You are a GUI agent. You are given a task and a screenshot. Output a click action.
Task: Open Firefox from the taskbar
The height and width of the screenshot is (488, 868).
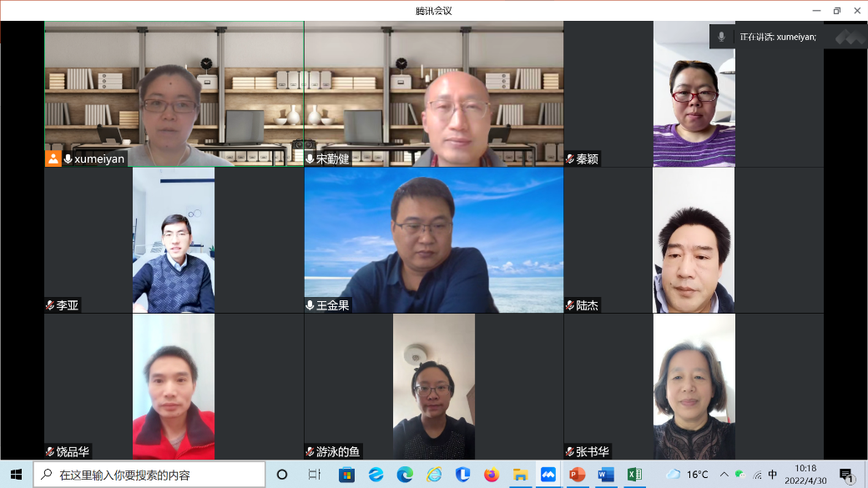pos(491,475)
